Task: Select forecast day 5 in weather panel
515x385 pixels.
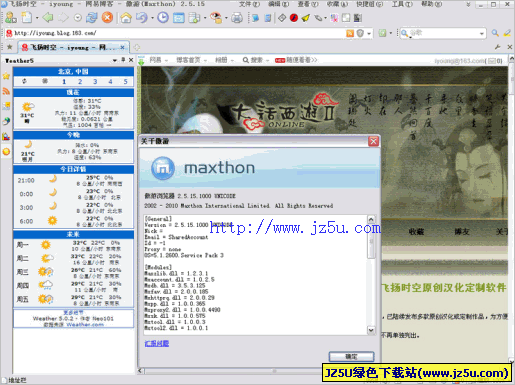Action: (x=125, y=82)
